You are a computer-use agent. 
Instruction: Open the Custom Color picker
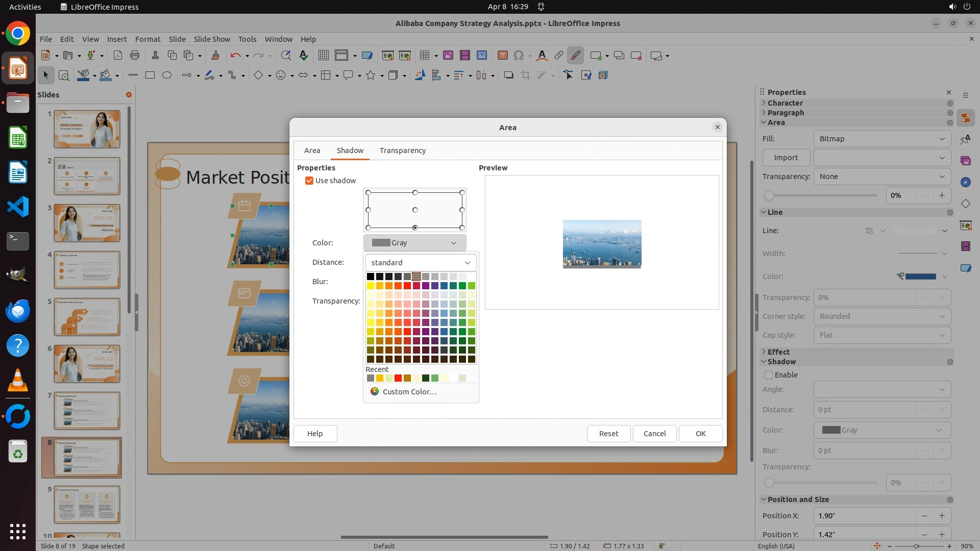click(x=409, y=392)
